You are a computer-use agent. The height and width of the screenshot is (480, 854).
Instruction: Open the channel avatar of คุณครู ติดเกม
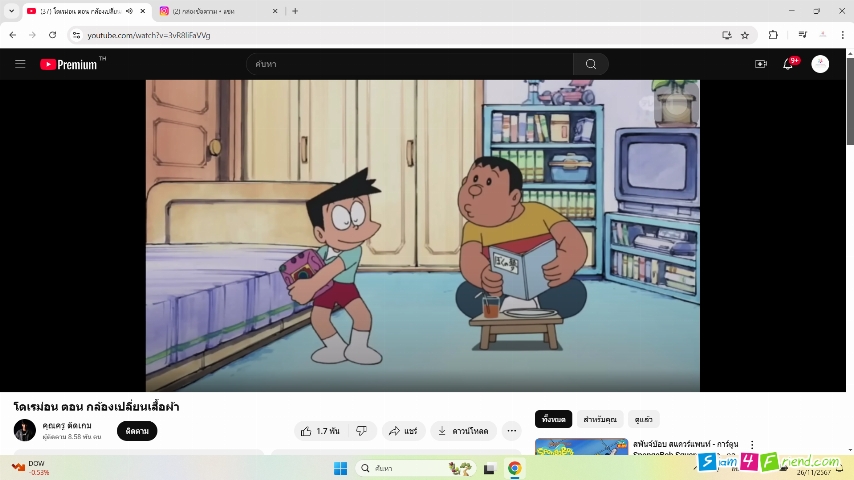pos(25,430)
